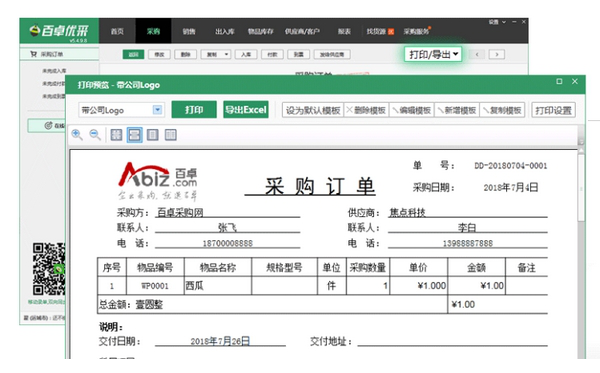This screenshot has height=373, width=600.
Task: Click the green 打印 button
Action: [x=194, y=110]
